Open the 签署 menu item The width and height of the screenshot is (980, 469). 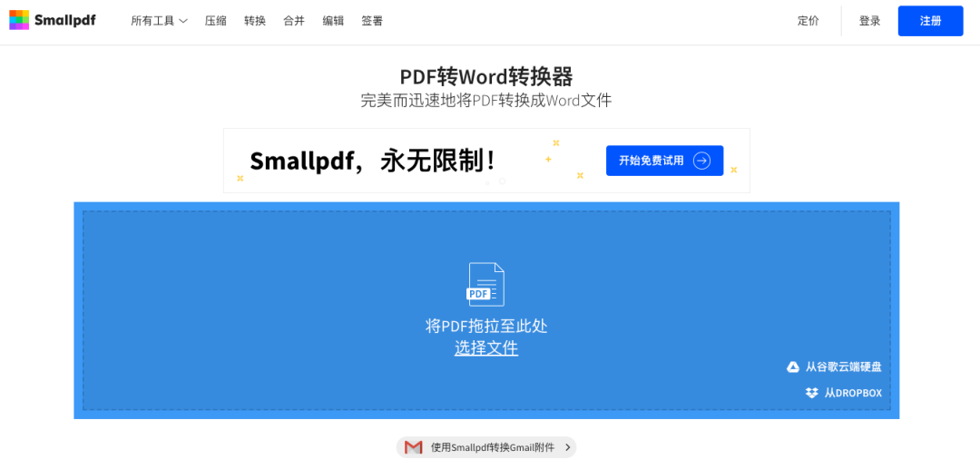coord(372,21)
